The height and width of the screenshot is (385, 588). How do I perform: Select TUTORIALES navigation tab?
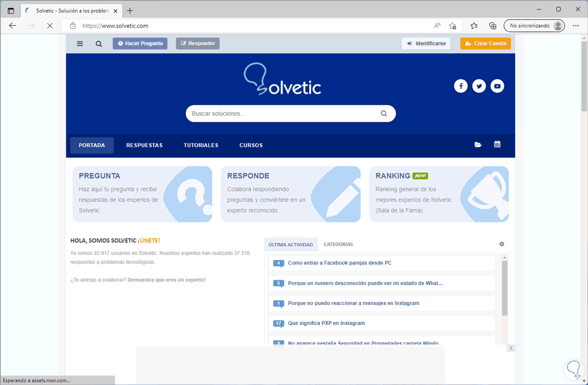pyautogui.click(x=201, y=145)
